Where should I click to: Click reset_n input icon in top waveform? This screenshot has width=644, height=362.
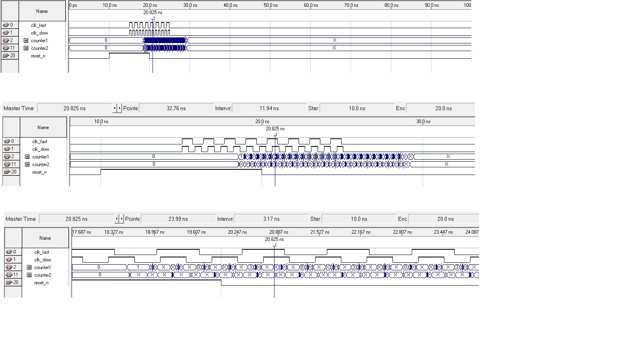click(x=6, y=56)
